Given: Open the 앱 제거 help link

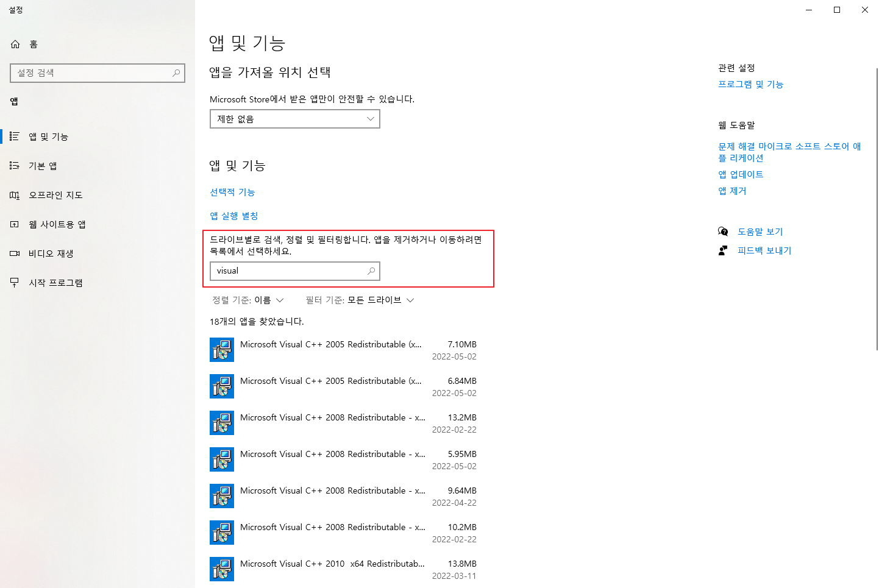Looking at the screenshot, I should coord(732,191).
